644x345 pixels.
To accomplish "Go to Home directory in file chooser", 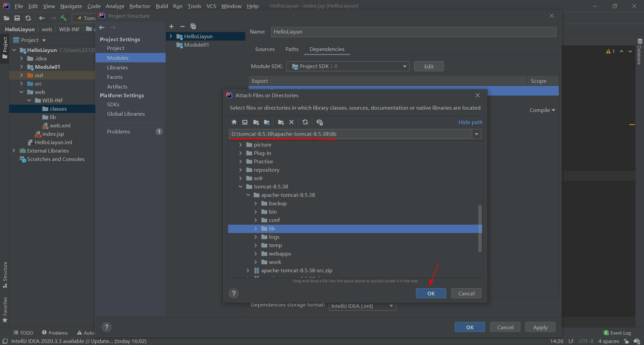I will (x=234, y=122).
